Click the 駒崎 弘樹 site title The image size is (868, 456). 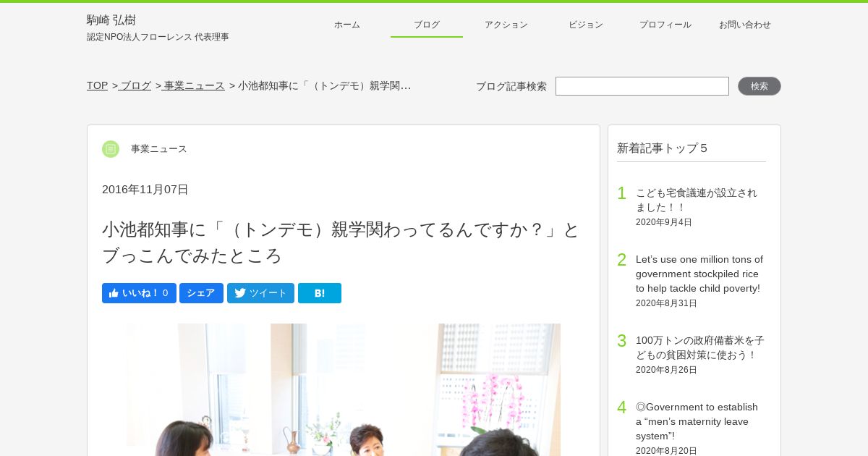click(111, 20)
